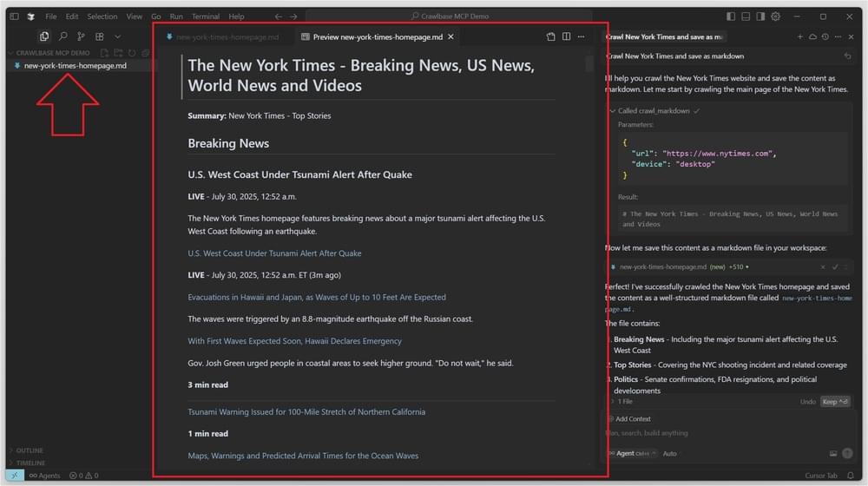This screenshot has height=486, width=868.
Task: Open the Source Control view
Action: coord(81,36)
